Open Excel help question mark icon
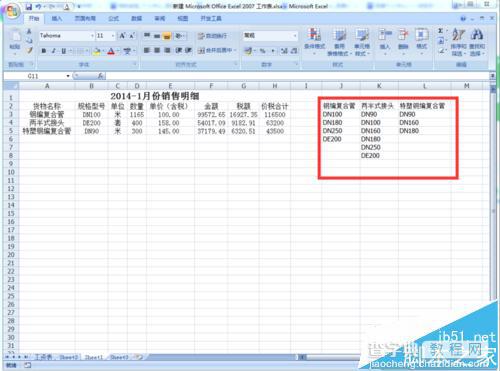 click(463, 19)
